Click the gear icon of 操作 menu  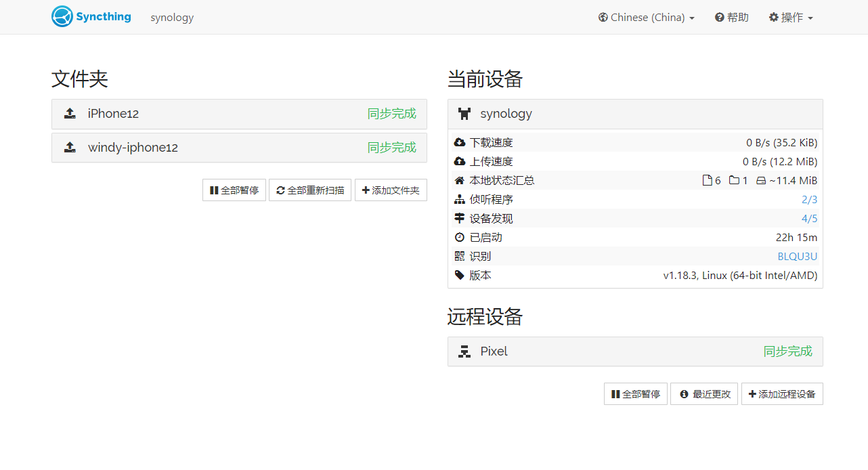click(773, 17)
